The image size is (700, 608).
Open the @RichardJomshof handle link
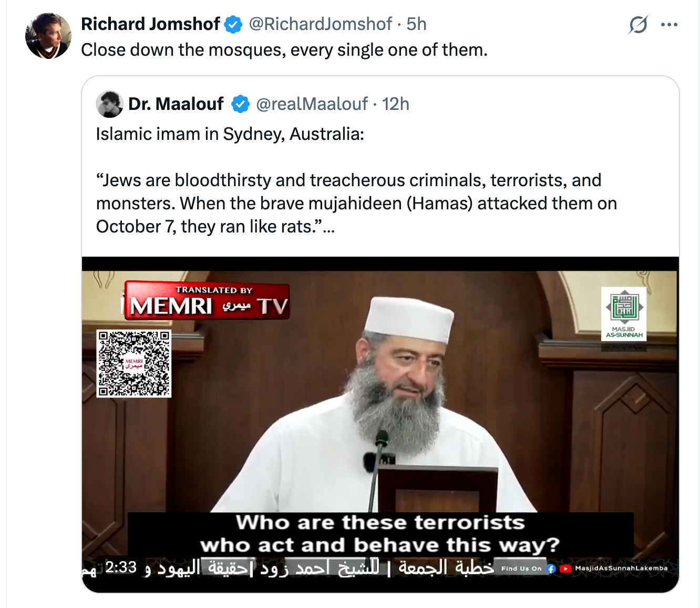pos(320,24)
